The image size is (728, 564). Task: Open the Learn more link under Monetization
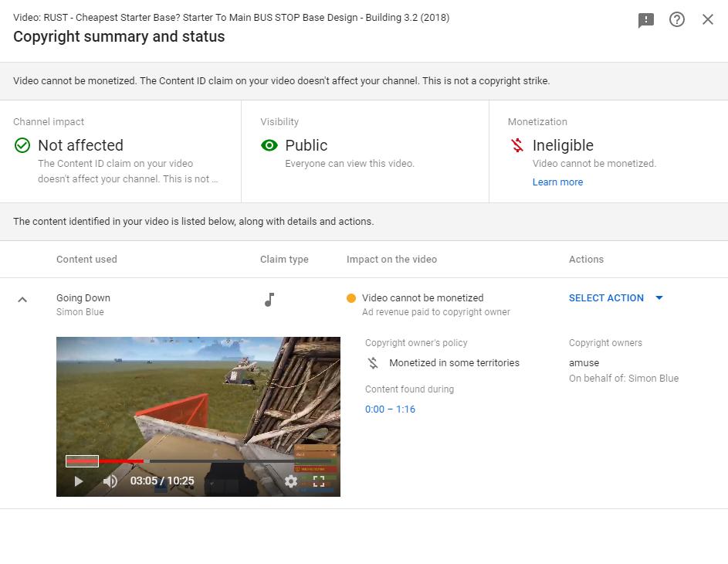(557, 182)
